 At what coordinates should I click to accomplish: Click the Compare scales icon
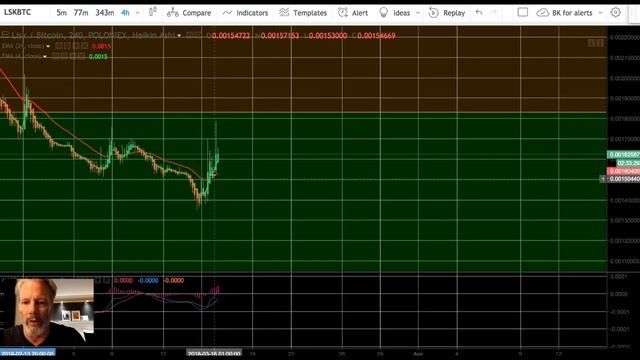pyautogui.click(x=173, y=13)
